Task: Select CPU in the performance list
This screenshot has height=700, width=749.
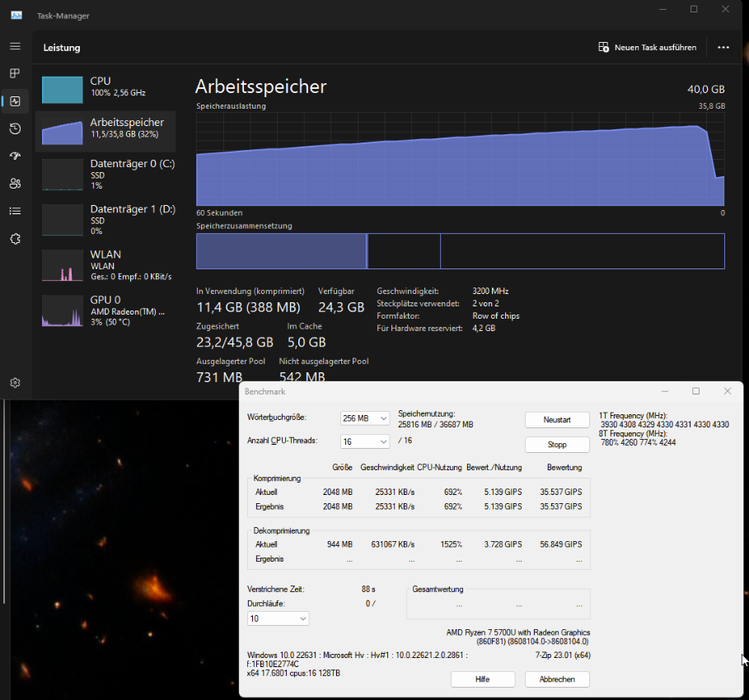Action: 105,87
